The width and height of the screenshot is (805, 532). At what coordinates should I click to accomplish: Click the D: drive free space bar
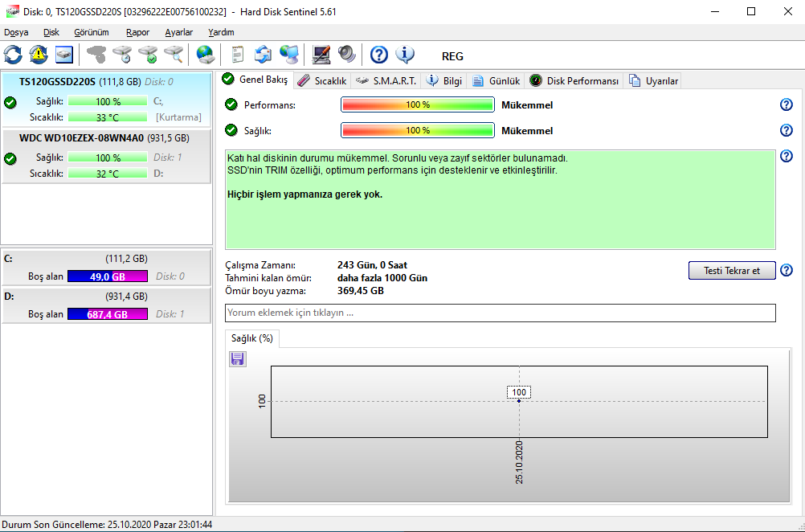click(108, 314)
